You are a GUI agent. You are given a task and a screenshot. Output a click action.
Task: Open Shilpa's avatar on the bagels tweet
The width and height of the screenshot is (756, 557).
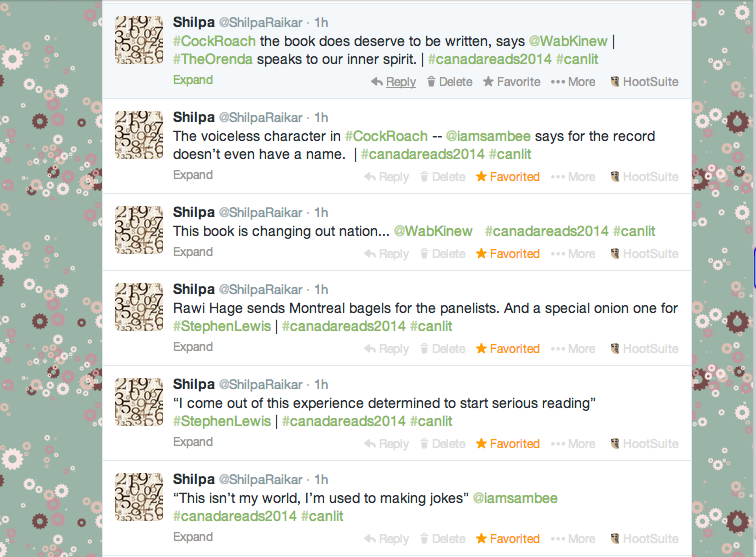click(139, 307)
